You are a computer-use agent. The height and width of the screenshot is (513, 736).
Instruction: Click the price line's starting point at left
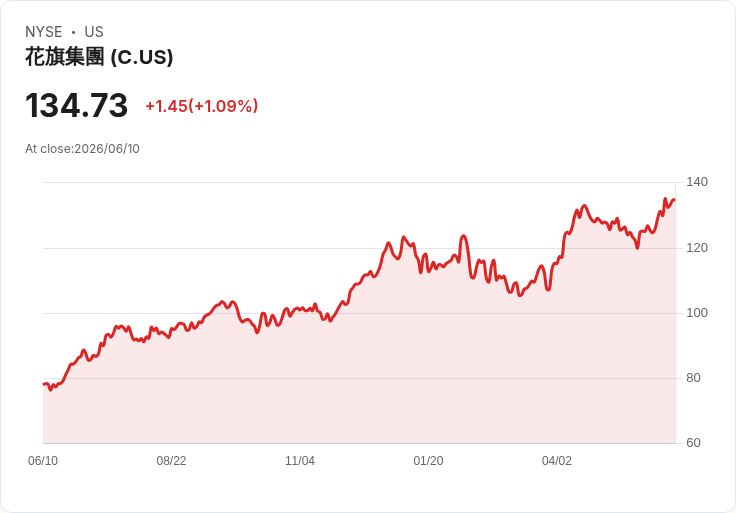(44, 384)
